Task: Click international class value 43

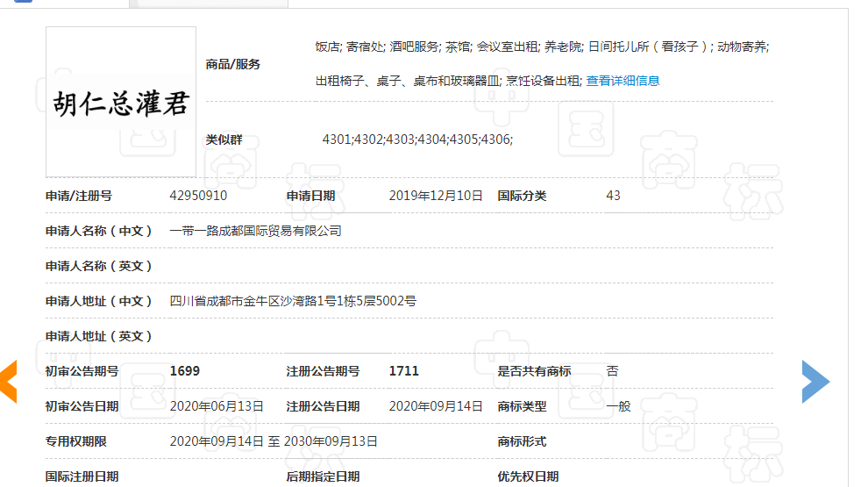Action: click(x=613, y=196)
